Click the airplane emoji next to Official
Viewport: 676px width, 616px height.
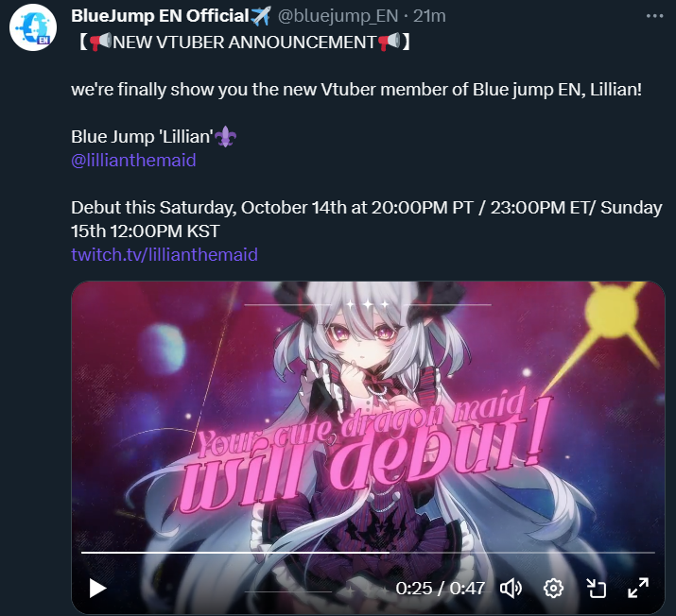coord(260,16)
